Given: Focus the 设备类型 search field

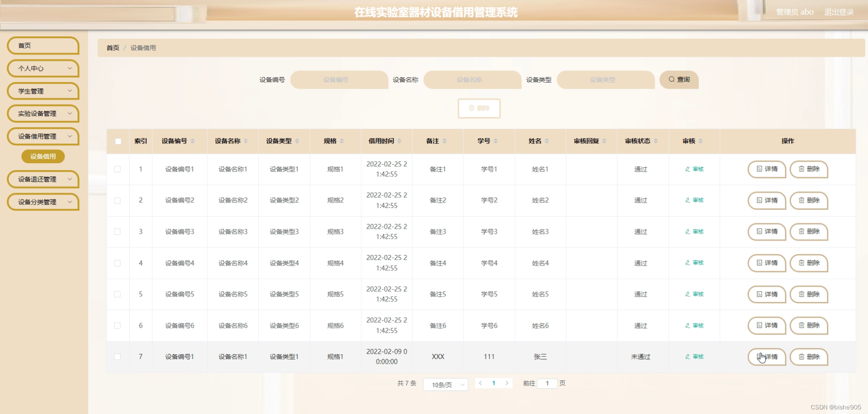Looking at the screenshot, I should (x=606, y=80).
